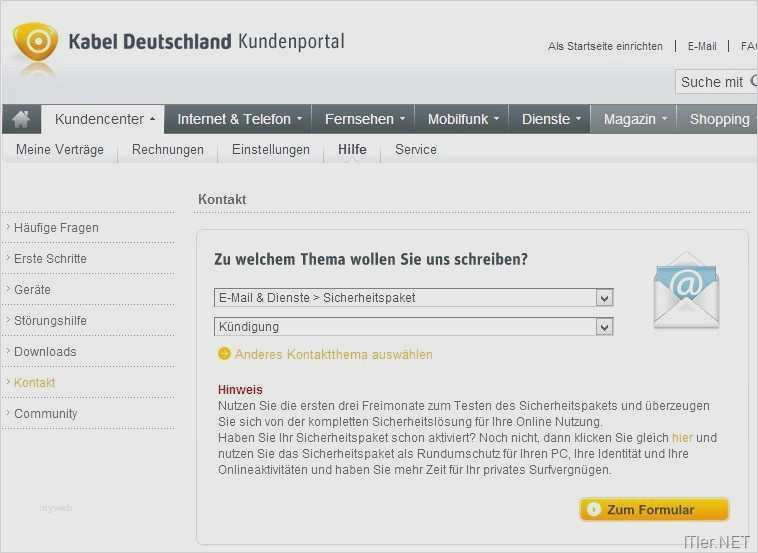Select Kontakt in sidebar
758x553 pixels.
tap(34, 382)
